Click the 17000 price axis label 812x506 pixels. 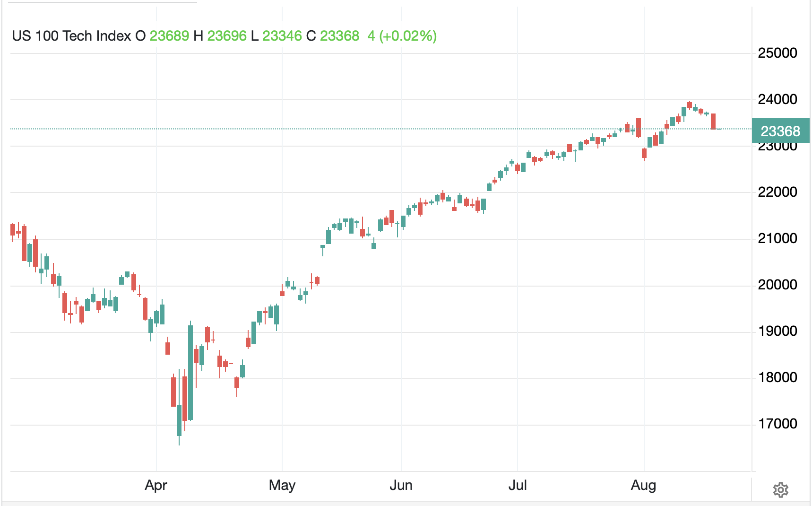pyautogui.click(x=777, y=424)
